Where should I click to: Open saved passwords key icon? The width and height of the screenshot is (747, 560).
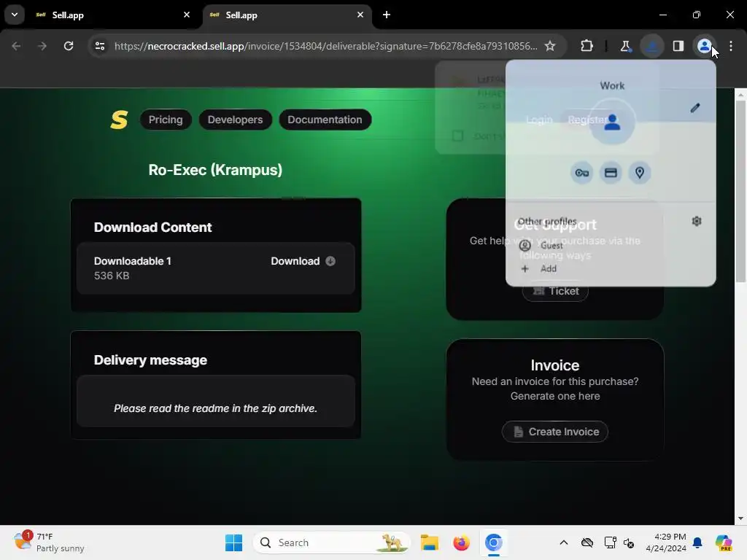581,173
